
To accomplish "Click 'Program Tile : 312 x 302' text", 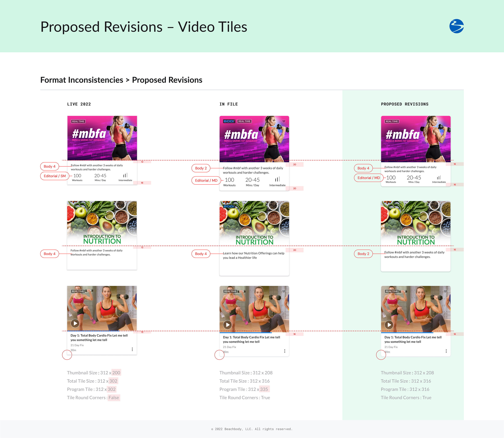I will point(91,389).
